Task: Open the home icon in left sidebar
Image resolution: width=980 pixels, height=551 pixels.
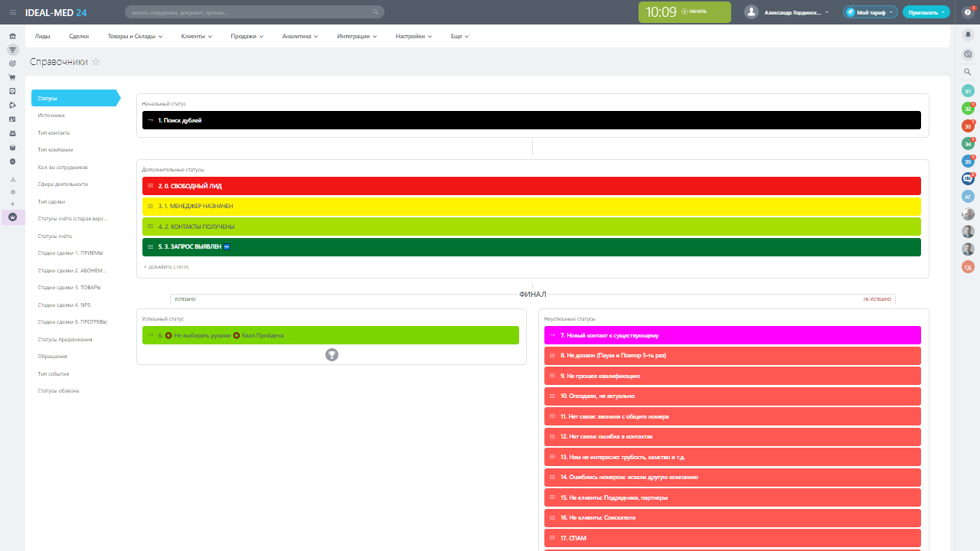Action: coord(12,36)
